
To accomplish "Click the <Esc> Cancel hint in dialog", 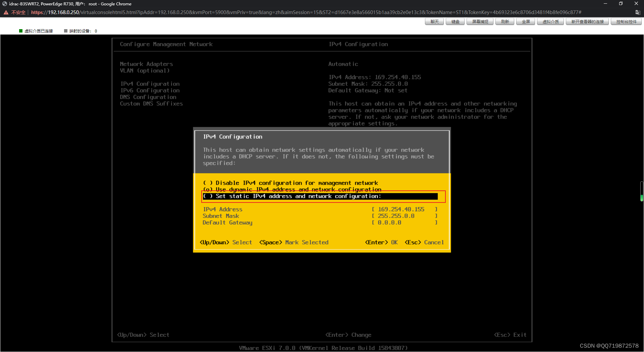I will 424,242.
